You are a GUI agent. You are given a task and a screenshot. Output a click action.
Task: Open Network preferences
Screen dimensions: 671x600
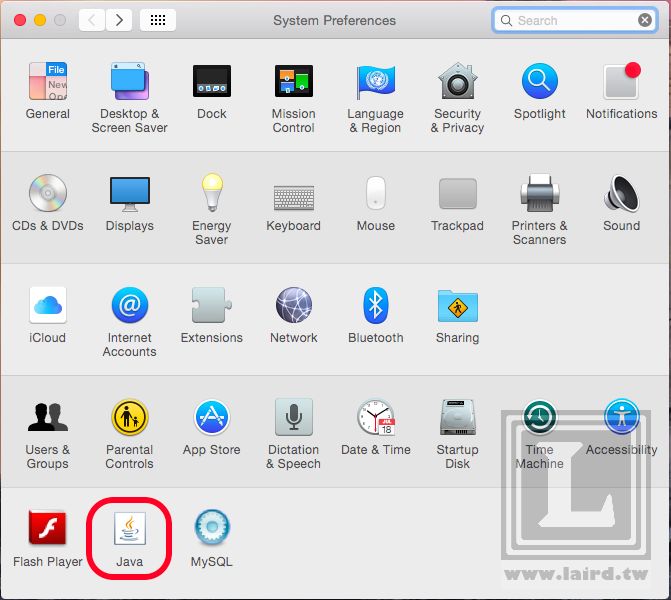click(294, 305)
